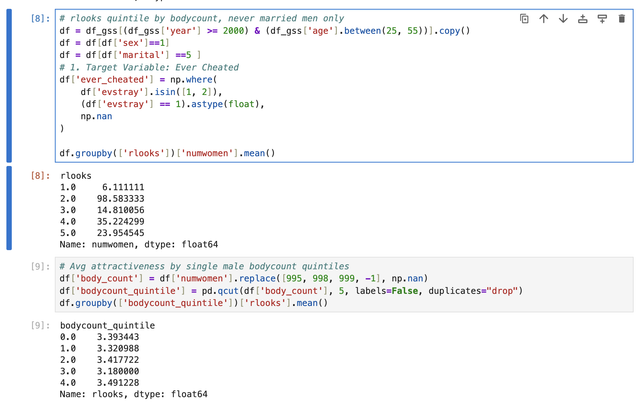This screenshot has height=406, width=640.
Task: Delete cell 8 with the trash icon
Action: pyautogui.click(x=622, y=19)
